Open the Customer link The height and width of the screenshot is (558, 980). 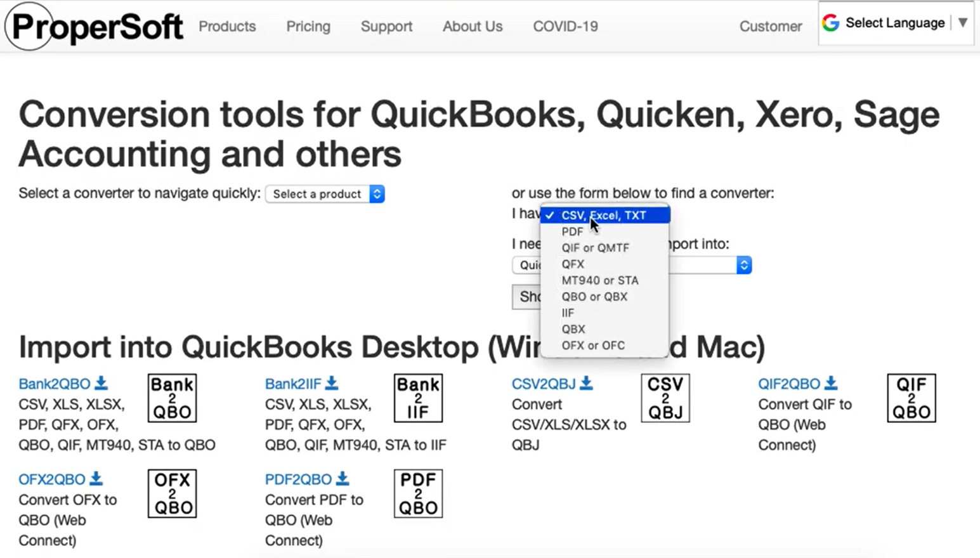771,27
